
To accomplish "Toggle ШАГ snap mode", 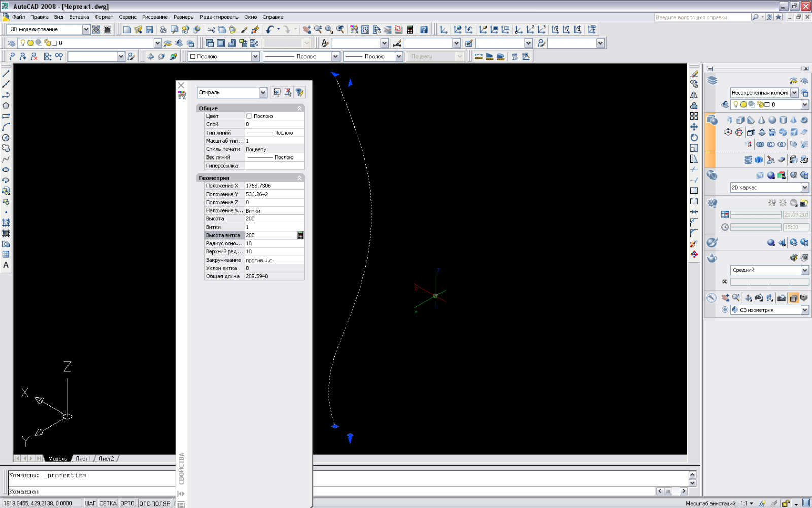I will (x=90, y=503).
